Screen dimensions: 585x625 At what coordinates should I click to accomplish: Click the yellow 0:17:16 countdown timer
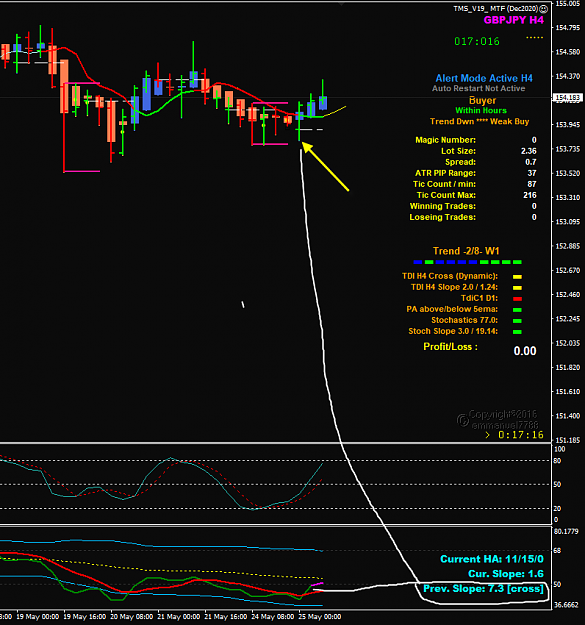click(x=521, y=435)
